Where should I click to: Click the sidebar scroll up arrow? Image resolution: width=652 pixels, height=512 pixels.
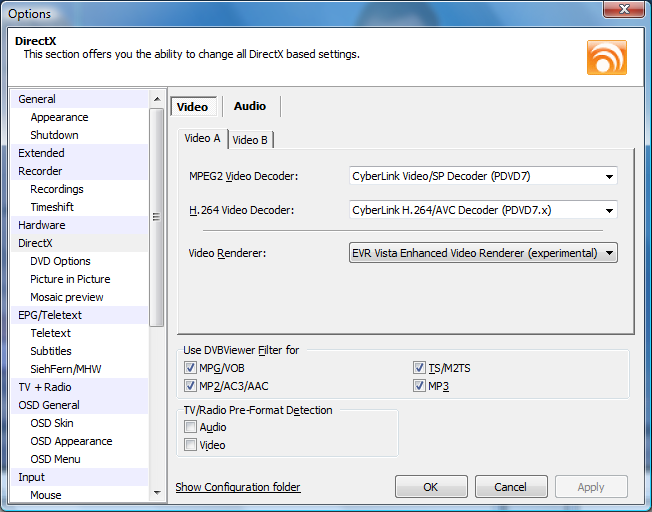(x=157, y=99)
